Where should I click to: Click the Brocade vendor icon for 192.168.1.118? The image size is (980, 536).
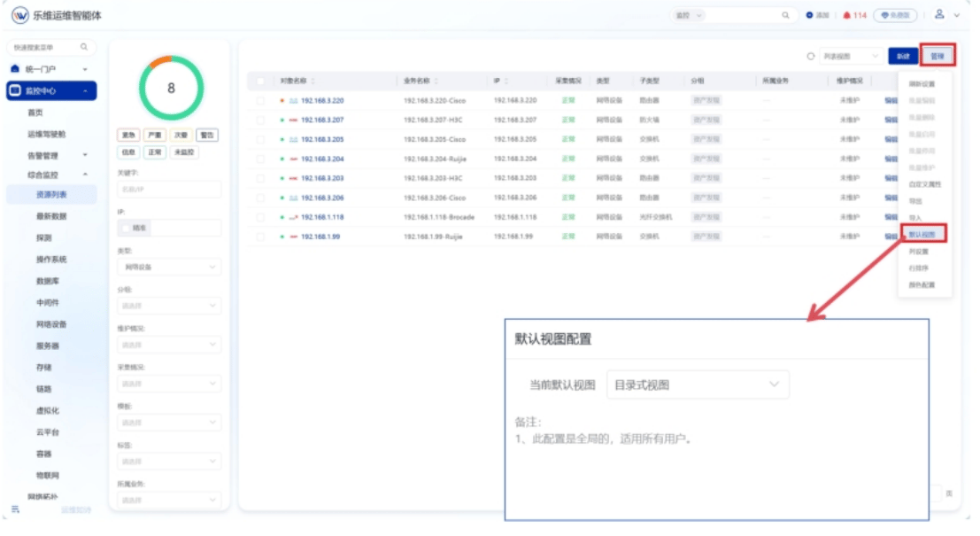tap(293, 218)
